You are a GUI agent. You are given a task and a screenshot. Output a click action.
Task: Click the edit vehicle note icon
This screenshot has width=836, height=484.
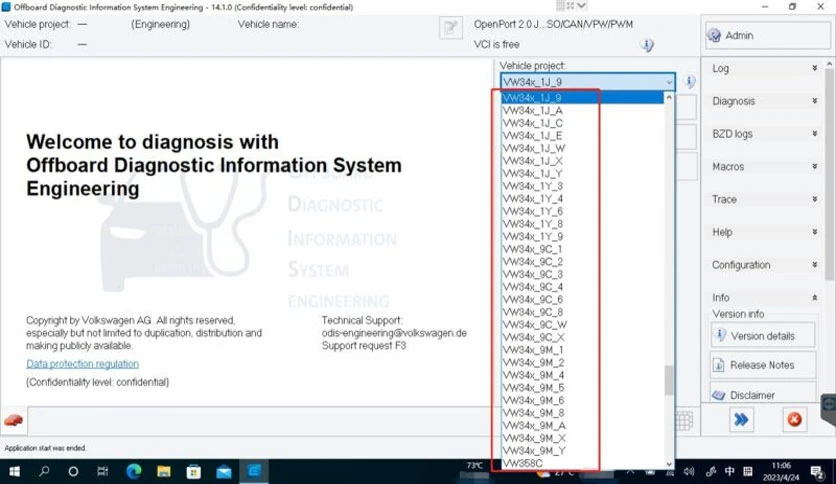[x=451, y=28]
